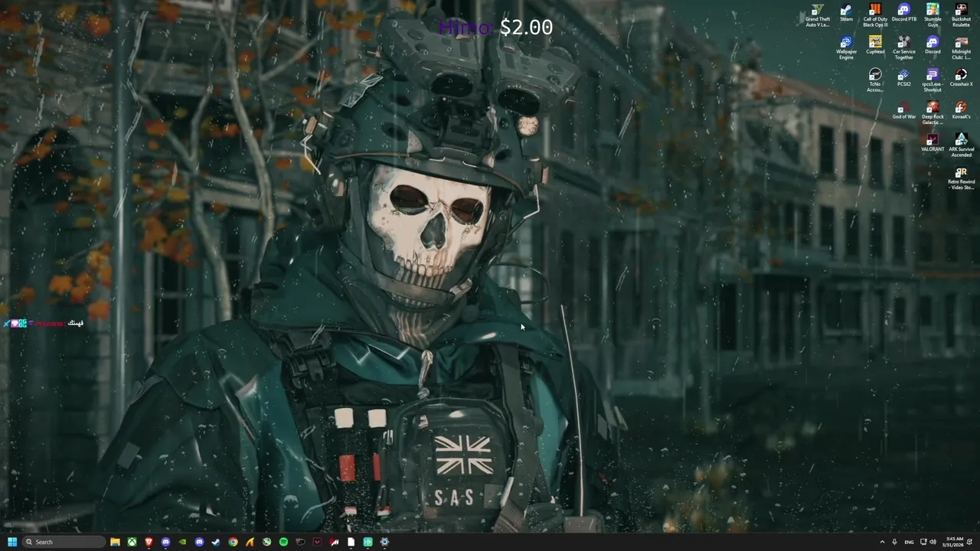Viewport: 980px width, 551px height.
Task: Open network settings from the tray
Action: (x=923, y=542)
